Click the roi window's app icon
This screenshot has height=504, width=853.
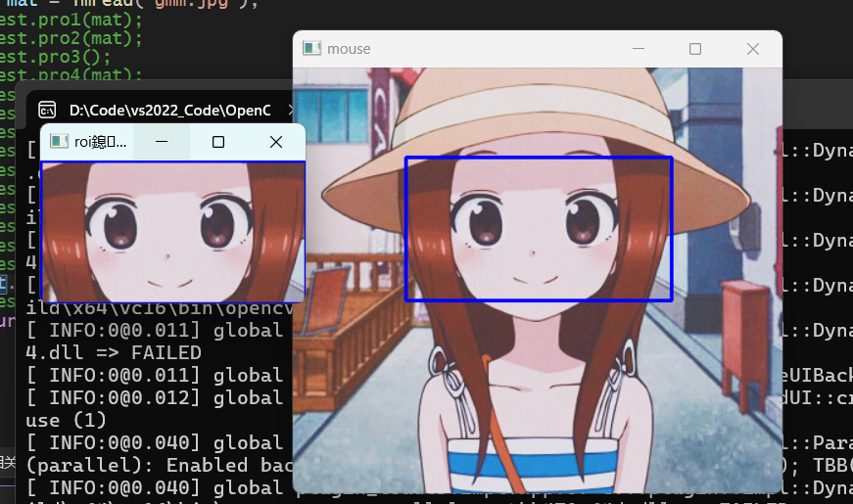pyautogui.click(x=59, y=141)
